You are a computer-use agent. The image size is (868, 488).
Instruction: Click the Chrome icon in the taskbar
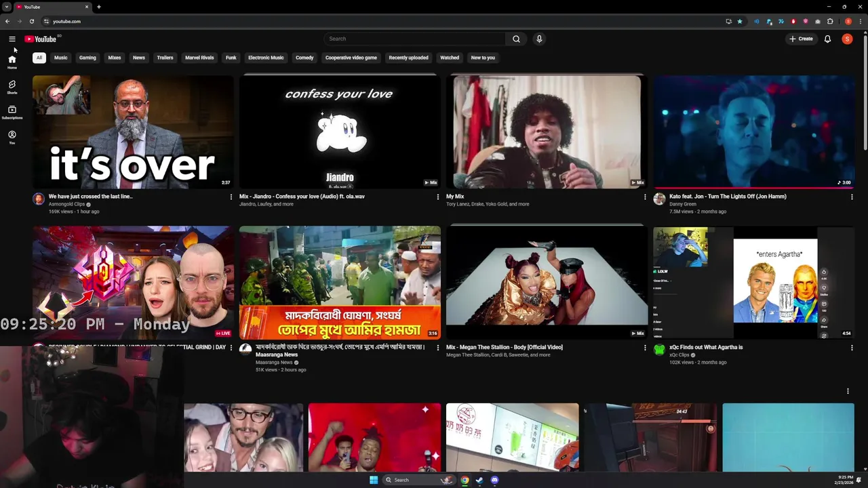tap(465, 480)
